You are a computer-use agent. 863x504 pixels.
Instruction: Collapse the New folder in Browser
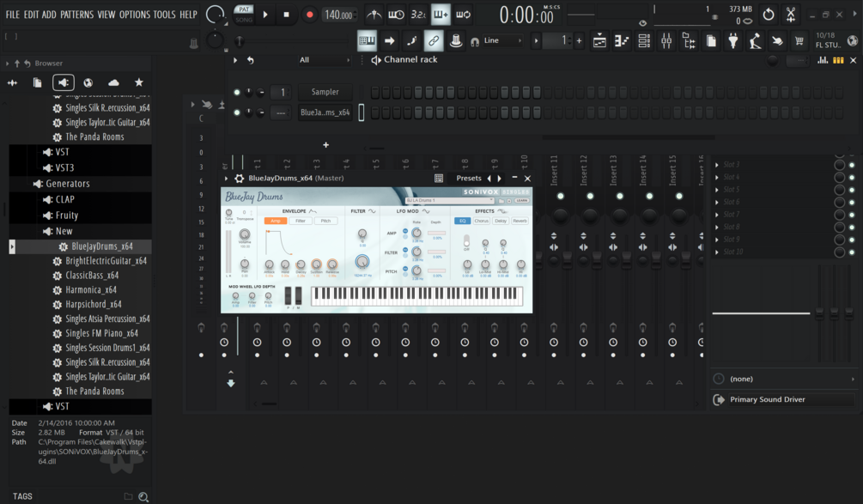tap(64, 231)
